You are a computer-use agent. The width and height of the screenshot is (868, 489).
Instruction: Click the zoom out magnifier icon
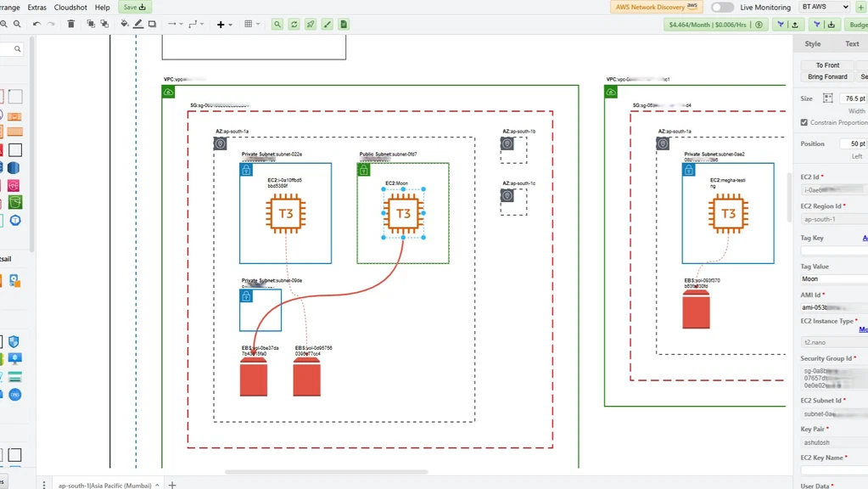click(17, 24)
